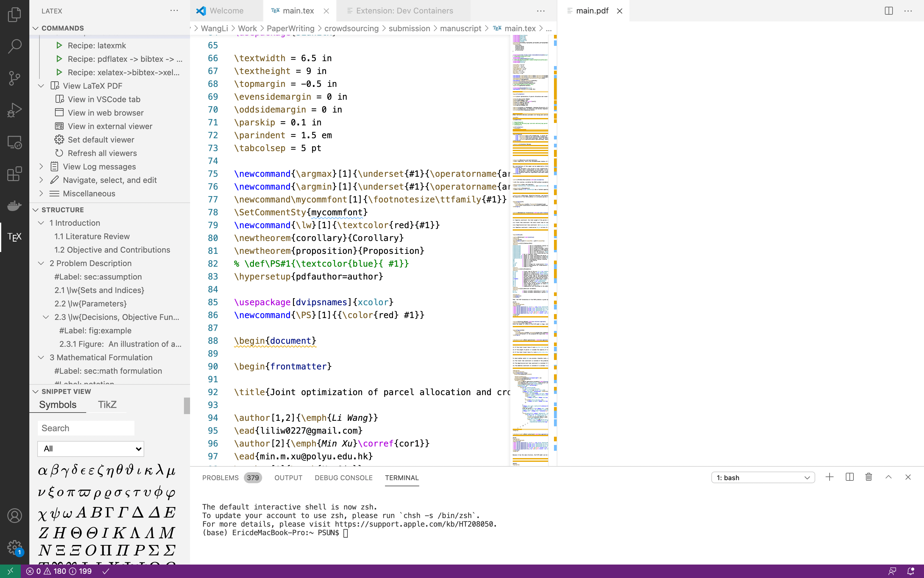This screenshot has height=578, width=924.
Task: Open the Extensions view
Action: point(14,174)
